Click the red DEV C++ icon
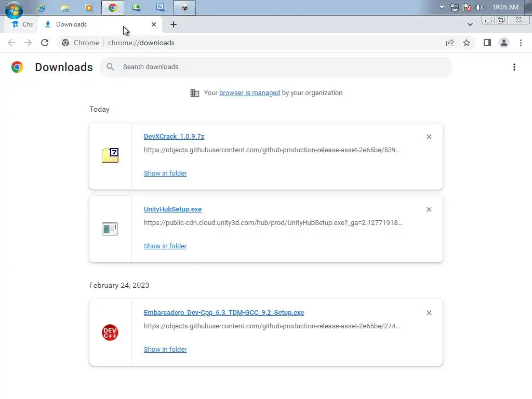Screen dimensions: 532x399 110,332
